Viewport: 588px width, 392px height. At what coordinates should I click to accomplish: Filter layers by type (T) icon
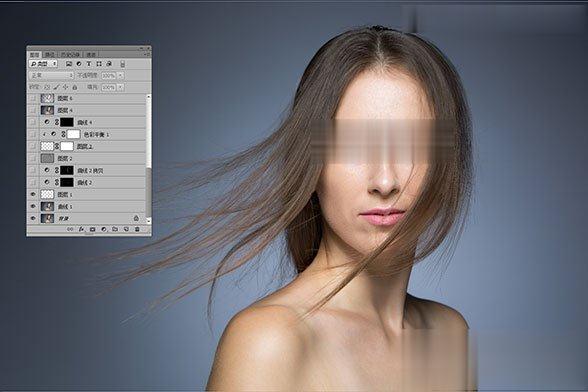pos(89,64)
